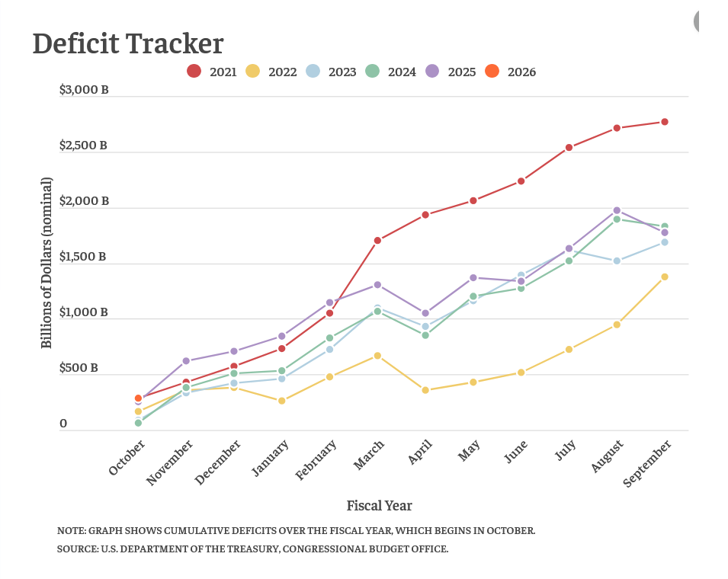This screenshot has height=579, width=728.
Task: Click the 2022 April data point
Action: point(425,390)
